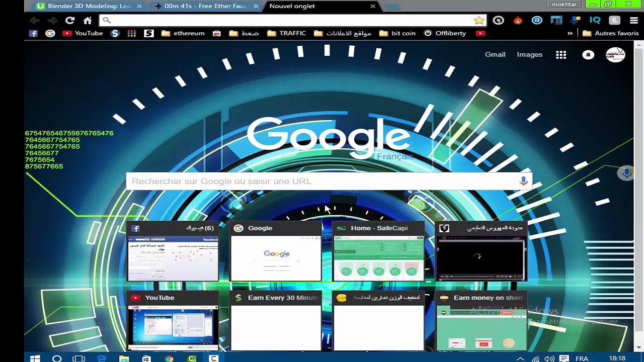644x362 pixels.
Task: Expand the TRAFFIC bookmarks folder
Action: 287,33
